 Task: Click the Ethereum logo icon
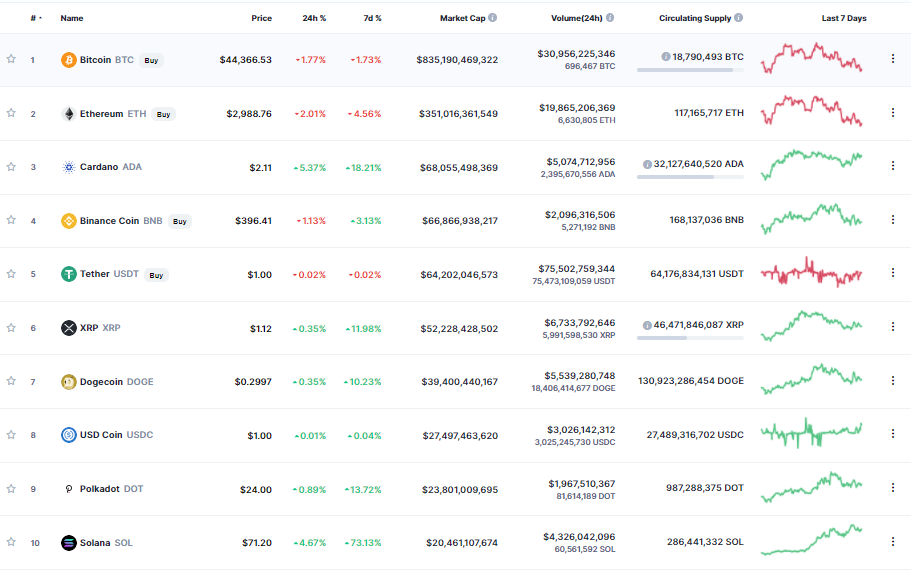pos(69,114)
